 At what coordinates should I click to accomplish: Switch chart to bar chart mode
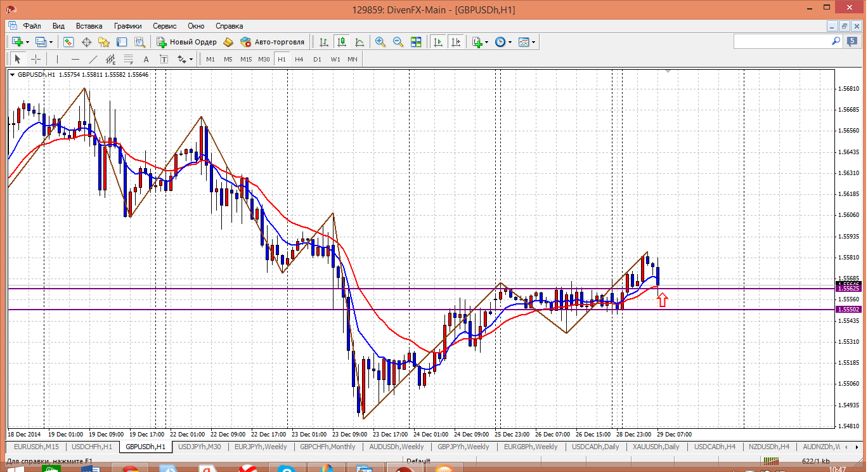(x=324, y=42)
